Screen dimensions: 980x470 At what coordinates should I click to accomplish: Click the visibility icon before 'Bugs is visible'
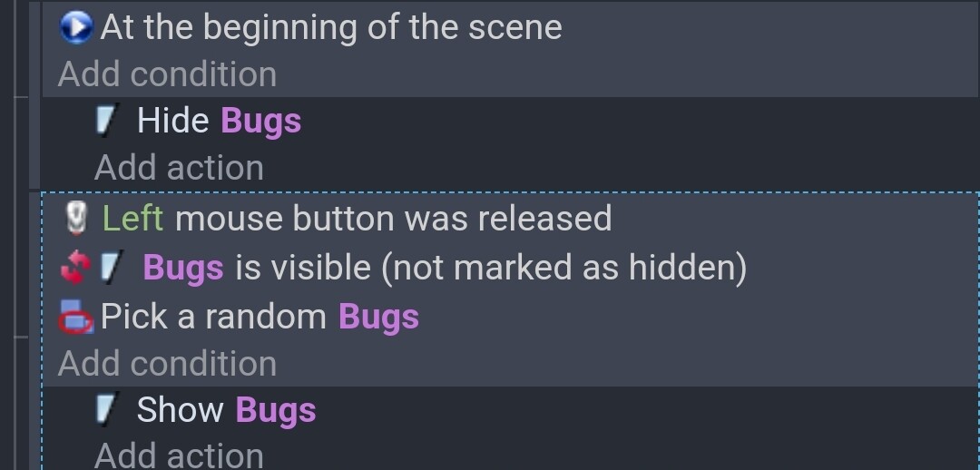click(112, 268)
